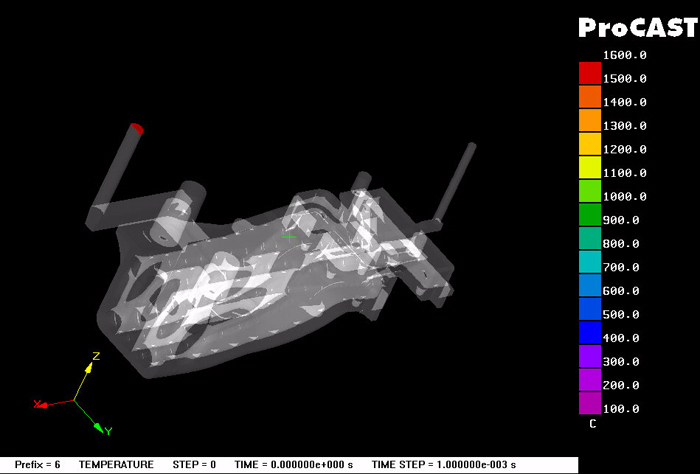Click the yellow Z axis arrow
This screenshot has height=474, width=700.
[x=89, y=368]
